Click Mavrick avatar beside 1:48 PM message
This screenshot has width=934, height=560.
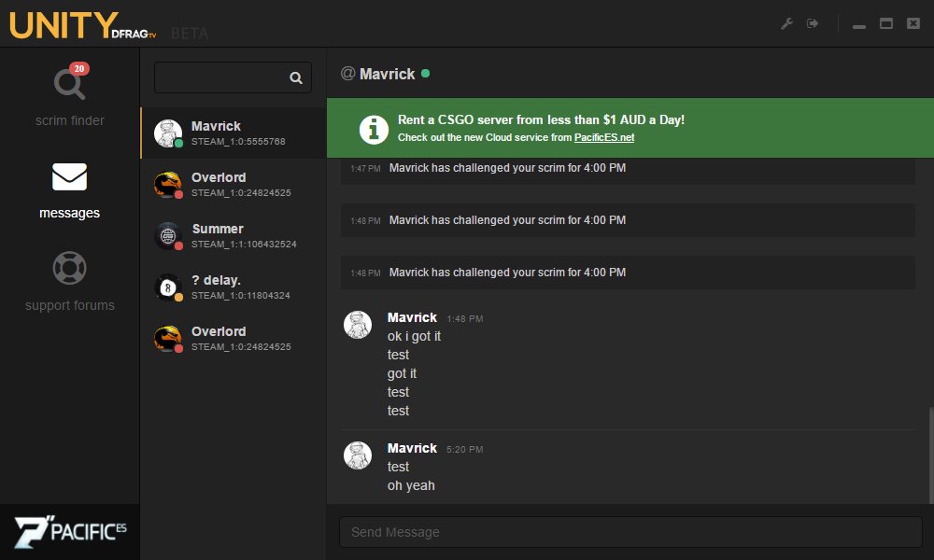[x=358, y=325]
